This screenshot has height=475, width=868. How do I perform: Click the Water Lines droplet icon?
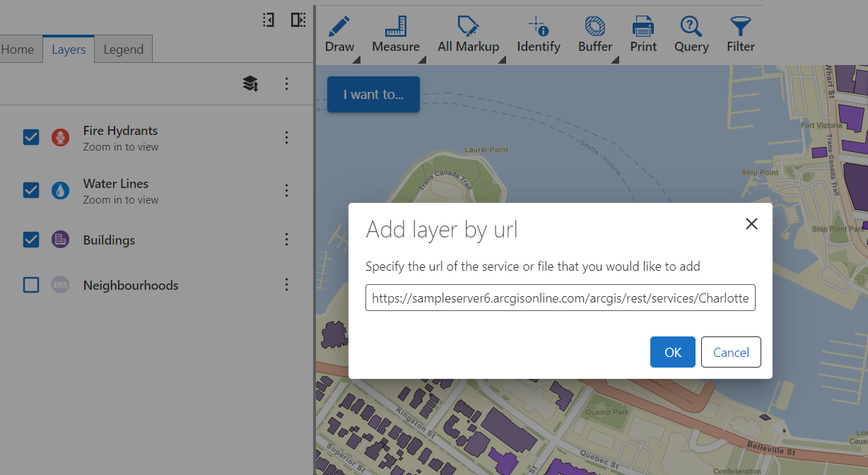pyautogui.click(x=61, y=190)
